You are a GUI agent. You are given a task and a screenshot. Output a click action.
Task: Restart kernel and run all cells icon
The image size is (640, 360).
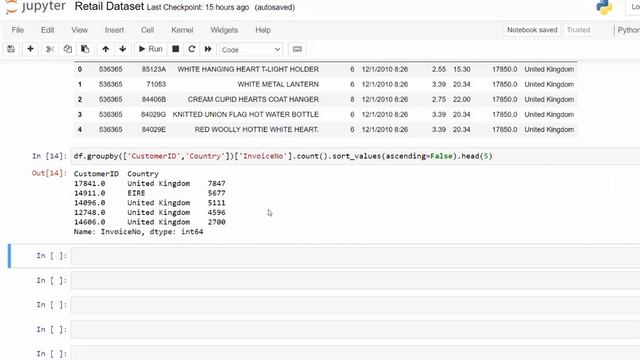[x=208, y=49]
